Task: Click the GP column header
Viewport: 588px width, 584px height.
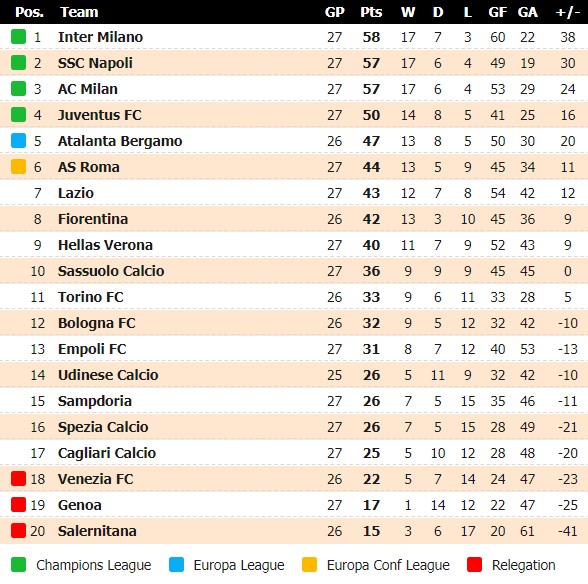Action: tap(334, 12)
